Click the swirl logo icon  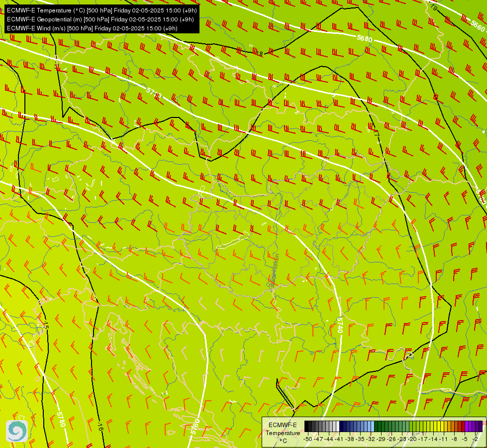[17, 431]
